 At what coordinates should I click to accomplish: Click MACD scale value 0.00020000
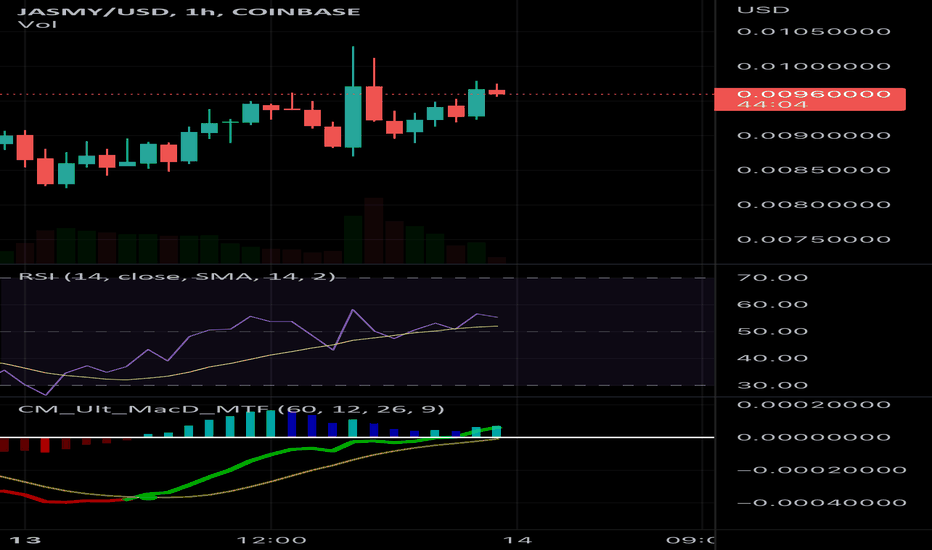tap(814, 405)
